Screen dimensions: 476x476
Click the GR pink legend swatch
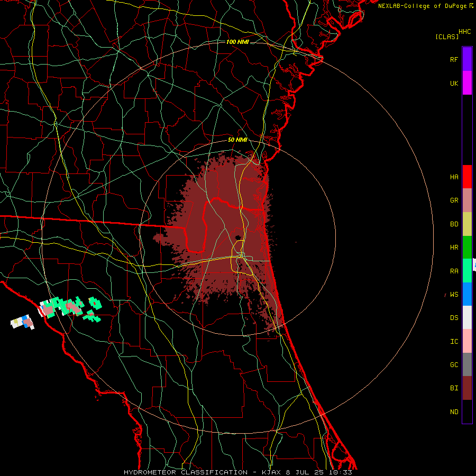(467, 200)
